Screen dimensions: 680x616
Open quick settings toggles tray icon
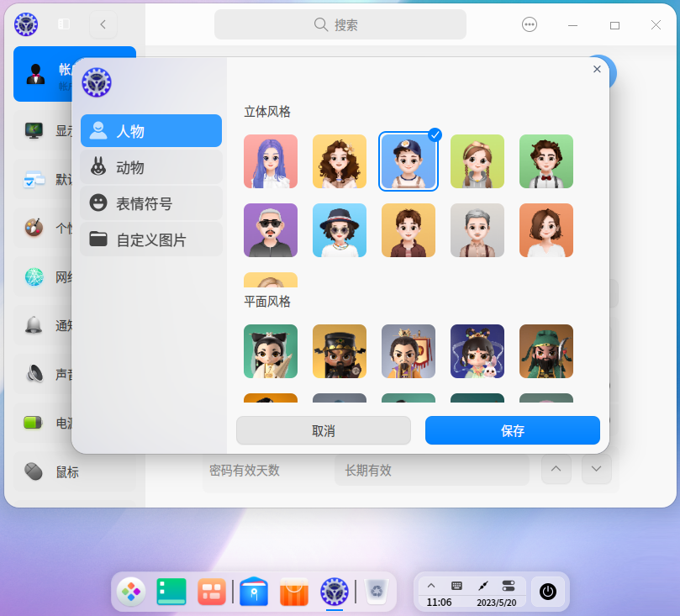[509, 586]
